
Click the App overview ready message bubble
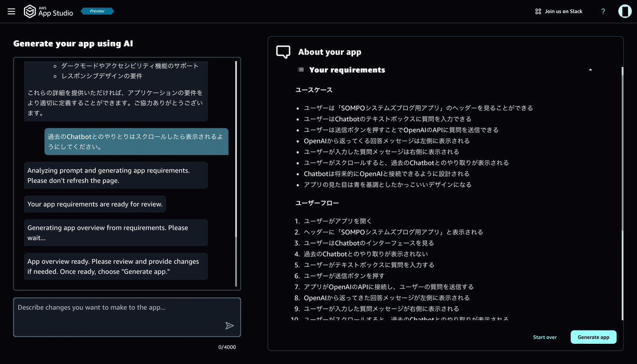tap(116, 266)
